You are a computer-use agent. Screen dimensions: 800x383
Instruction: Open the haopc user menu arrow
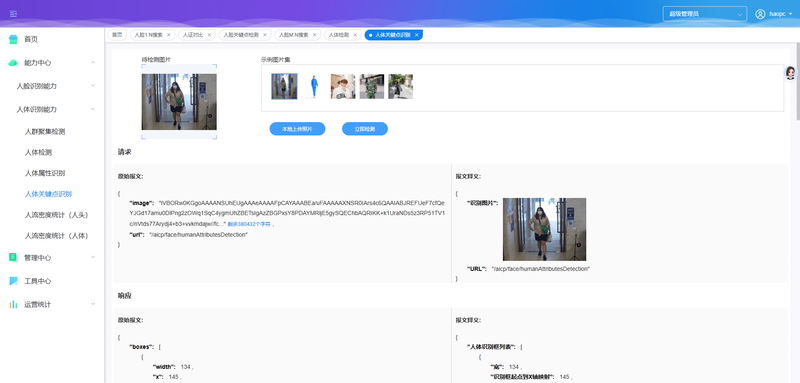point(790,14)
